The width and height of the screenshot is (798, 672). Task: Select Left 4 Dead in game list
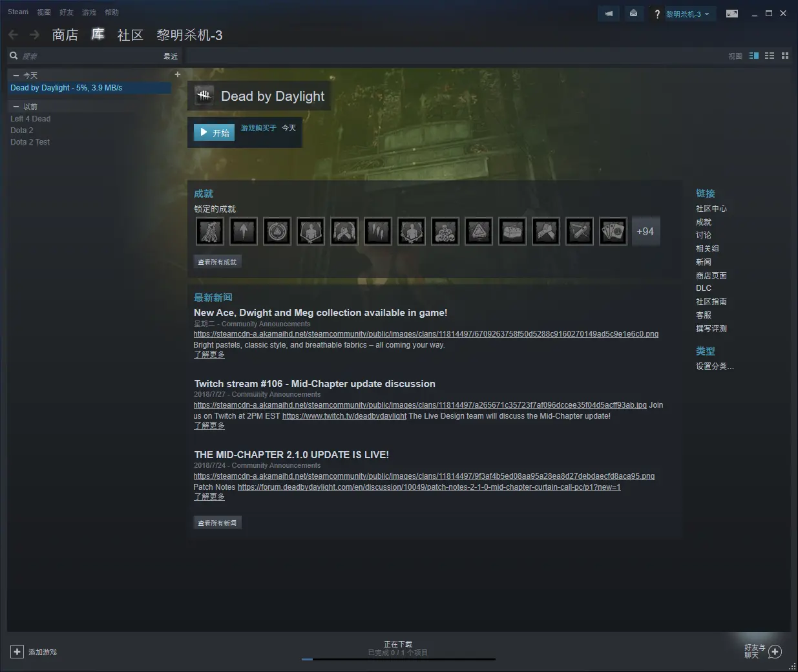[x=30, y=119]
